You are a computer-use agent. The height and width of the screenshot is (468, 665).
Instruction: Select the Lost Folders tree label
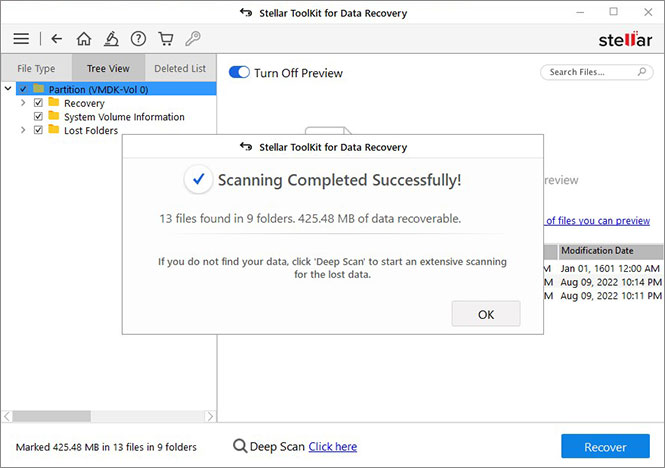pos(91,130)
